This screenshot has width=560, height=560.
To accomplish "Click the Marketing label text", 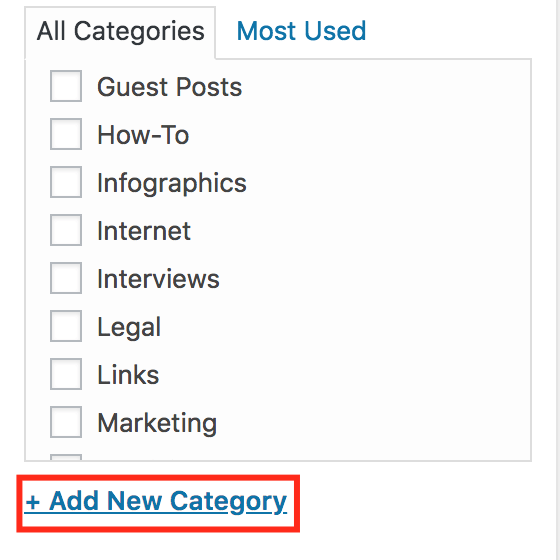I will coord(157,424).
